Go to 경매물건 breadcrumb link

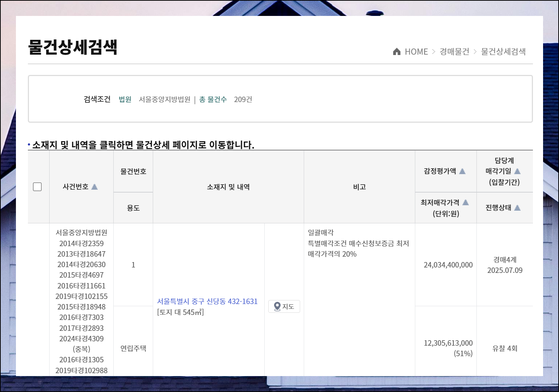(454, 52)
